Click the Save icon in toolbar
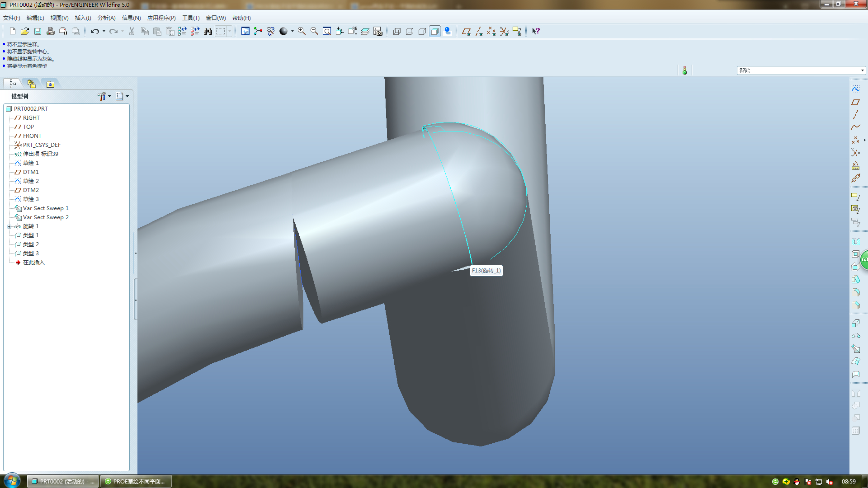The image size is (868, 488). [x=38, y=31]
